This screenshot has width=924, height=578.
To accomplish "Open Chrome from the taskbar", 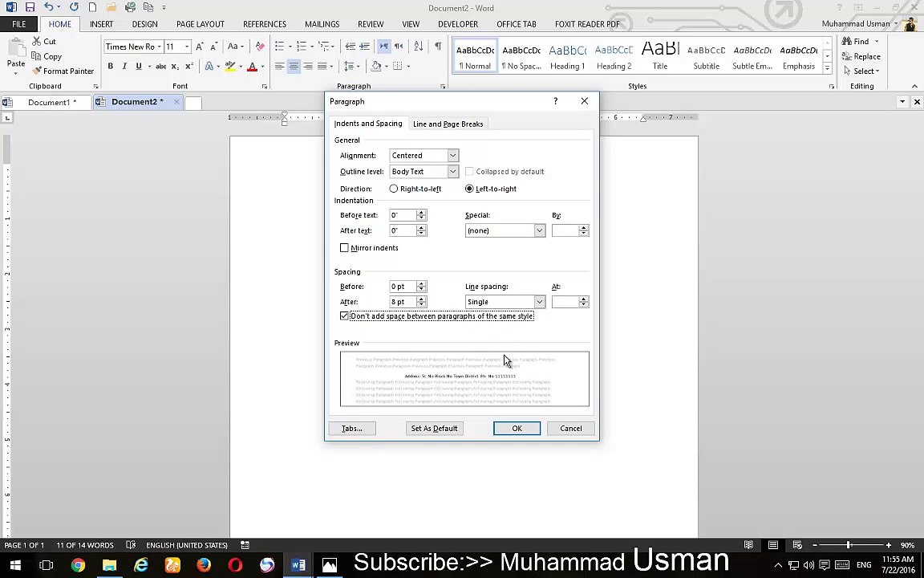I will click(x=78, y=565).
